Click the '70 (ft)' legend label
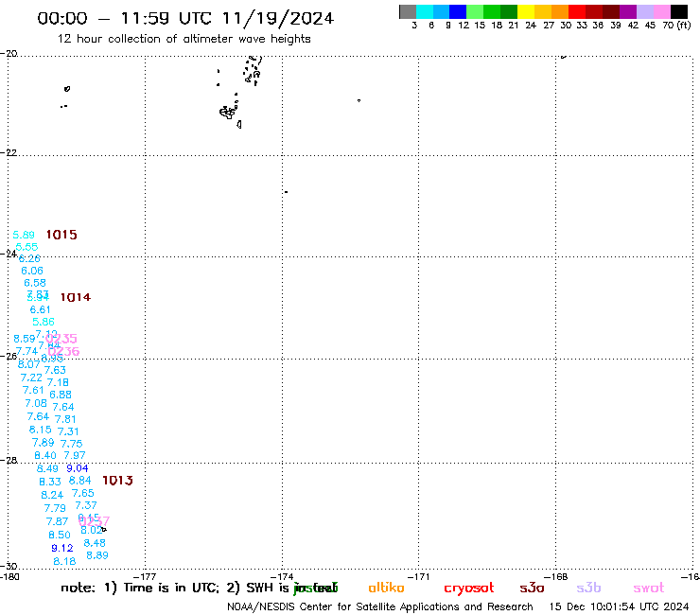 click(676, 25)
